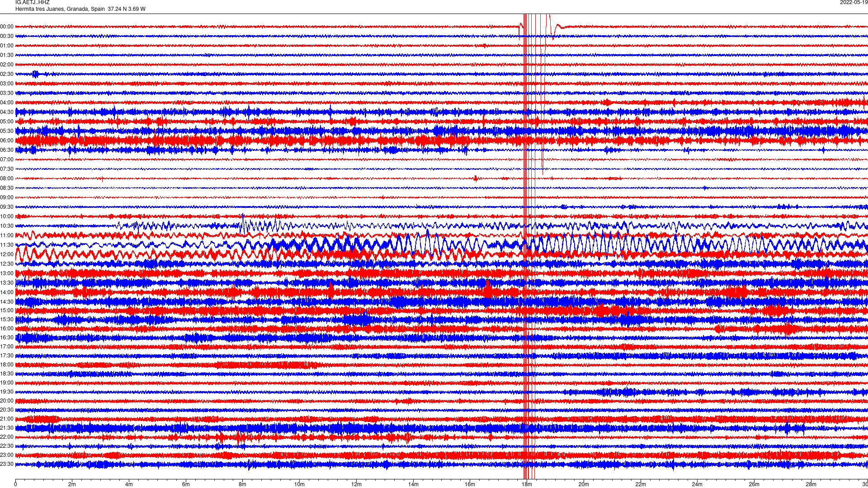Select the 13:00 trace time label

[x=7, y=273]
